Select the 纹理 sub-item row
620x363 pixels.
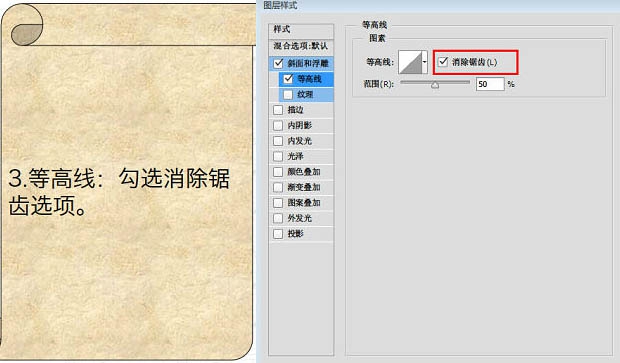click(306, 95)
